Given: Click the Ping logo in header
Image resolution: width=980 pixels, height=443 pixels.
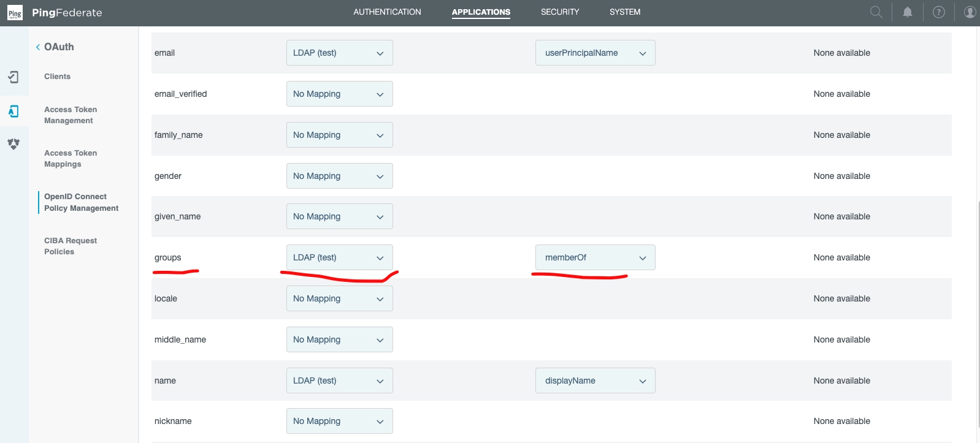Looking at the screenshot, I should click(x=15, y=13).
